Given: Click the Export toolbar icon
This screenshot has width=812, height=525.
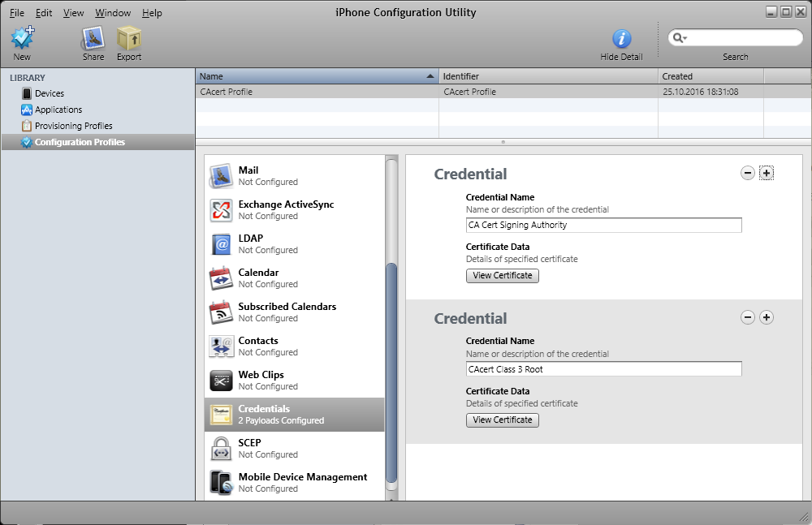Looking at the screenshot, I should (x=128, y=38).
